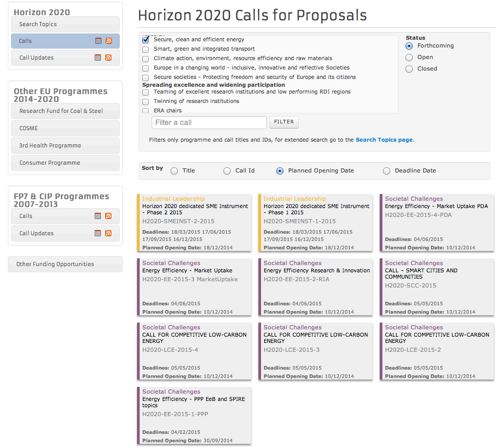Open calendar icon in Horizon 2020 Calls row
This screenshot has height=448, width=498.
point(98,41)
